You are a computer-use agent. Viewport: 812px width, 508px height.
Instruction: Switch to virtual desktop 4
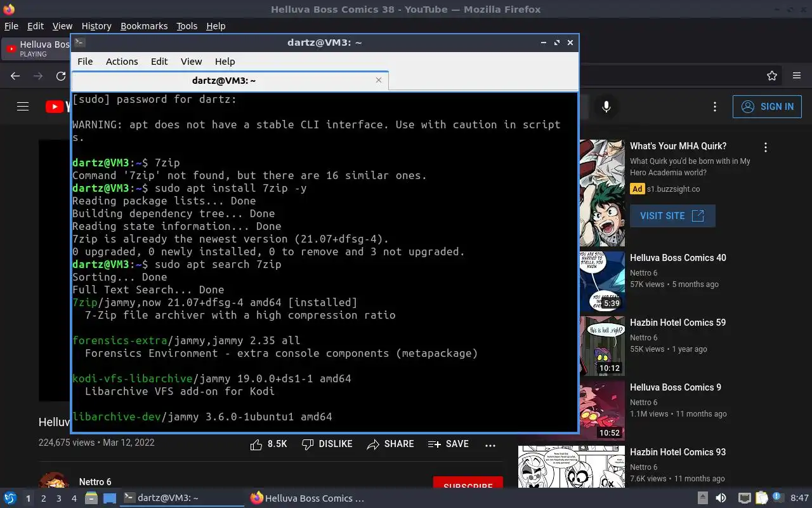[74, 498]
